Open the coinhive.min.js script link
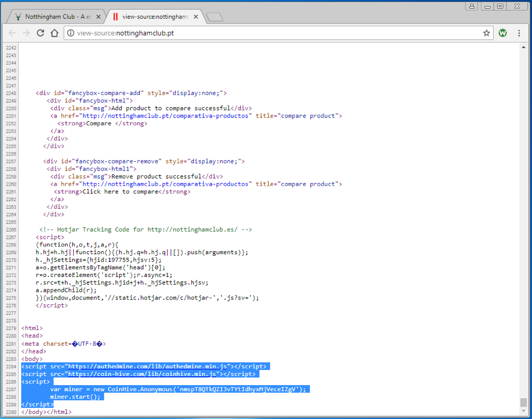 142,374
